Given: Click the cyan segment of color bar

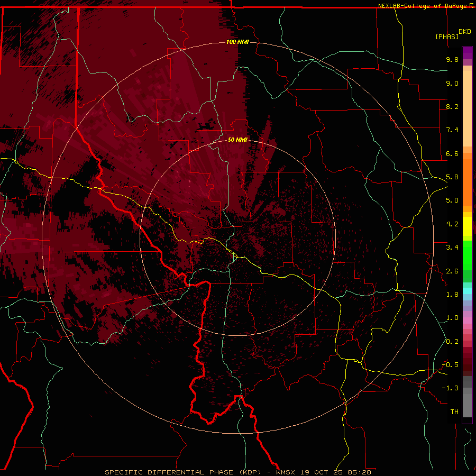Looking at the screenshot, I should click(x=467, y=291).
